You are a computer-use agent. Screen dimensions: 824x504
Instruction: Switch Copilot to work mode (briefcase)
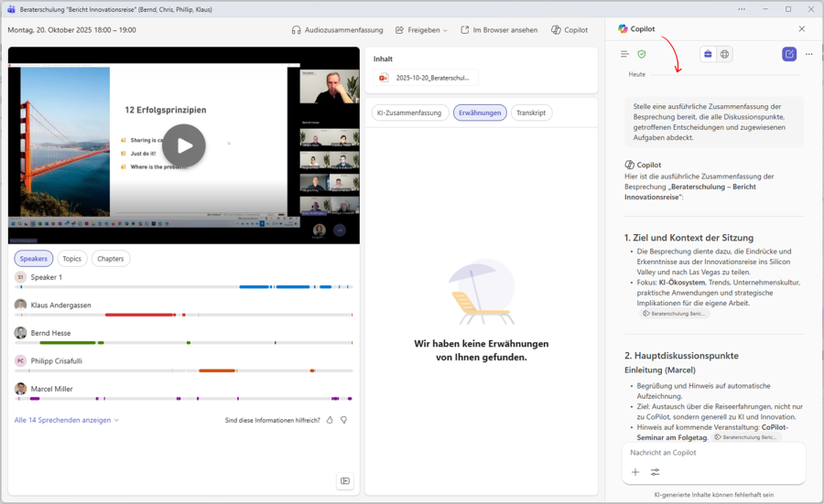[708, 54]
